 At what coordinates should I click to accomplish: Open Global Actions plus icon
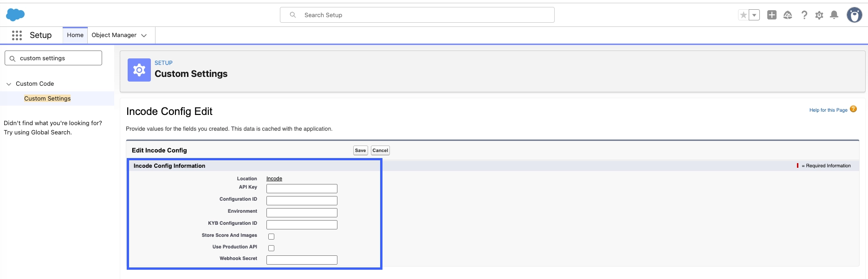point(772,15)
